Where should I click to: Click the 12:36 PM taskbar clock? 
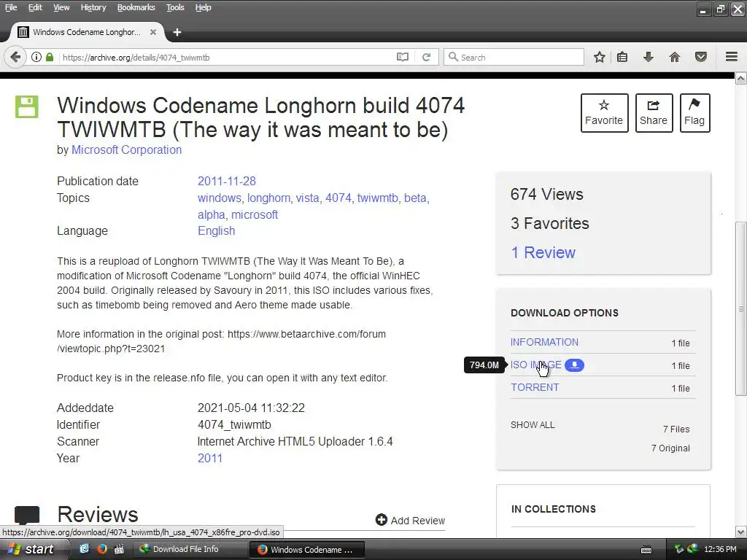click(720, 550)
